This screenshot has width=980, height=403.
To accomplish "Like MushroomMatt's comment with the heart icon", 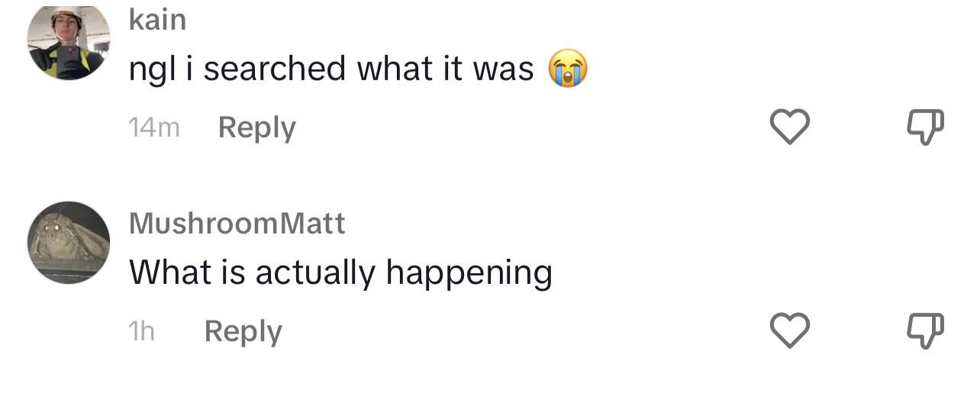I will [789, 330].
